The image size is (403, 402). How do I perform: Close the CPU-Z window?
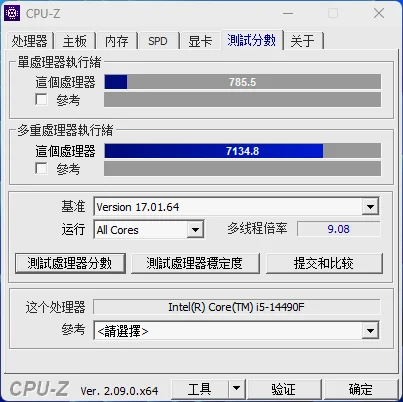coord(379,14)
